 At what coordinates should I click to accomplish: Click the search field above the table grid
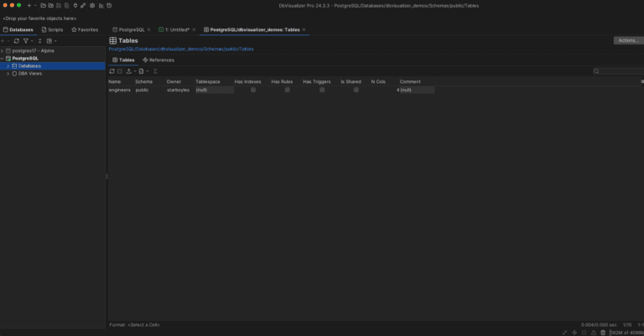[619, 71]
